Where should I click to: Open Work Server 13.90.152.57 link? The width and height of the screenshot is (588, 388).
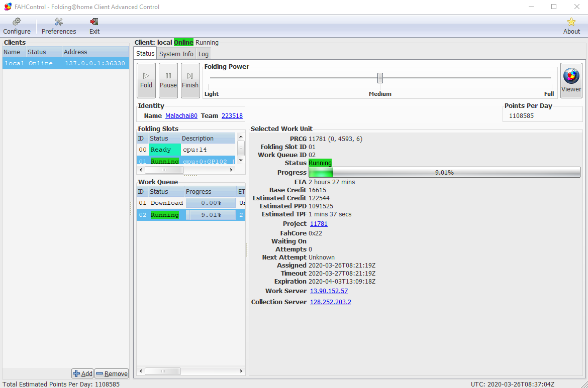pyautogui.click(x=329, y=291)
